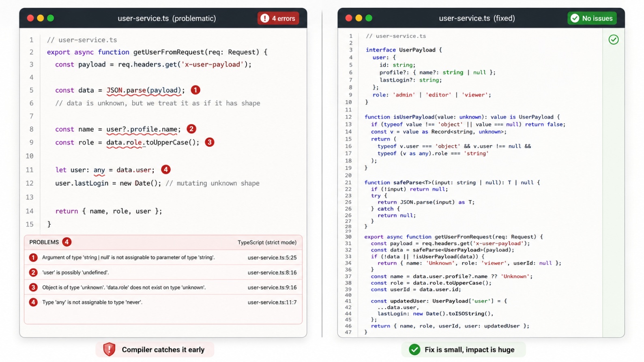This screenshot has width=644, height=362.
Task: Click 'function isUserPayload' declaration in fixed file
Action: tap(462, 117)
